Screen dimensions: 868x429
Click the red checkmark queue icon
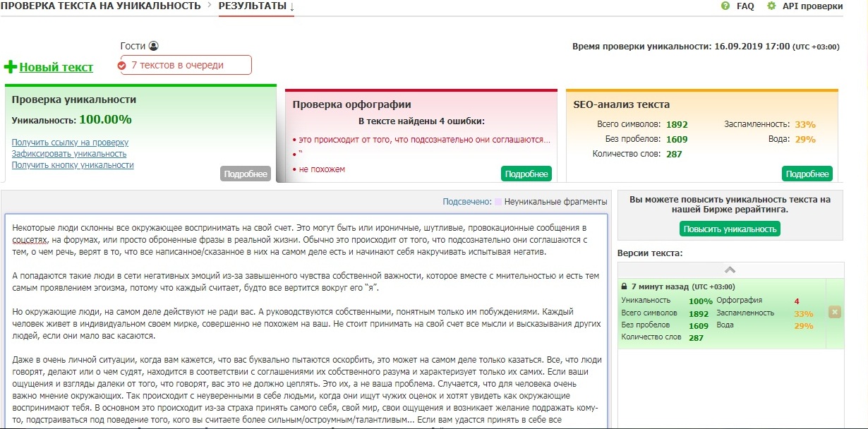pyautogui.click(x=122, y=66)
